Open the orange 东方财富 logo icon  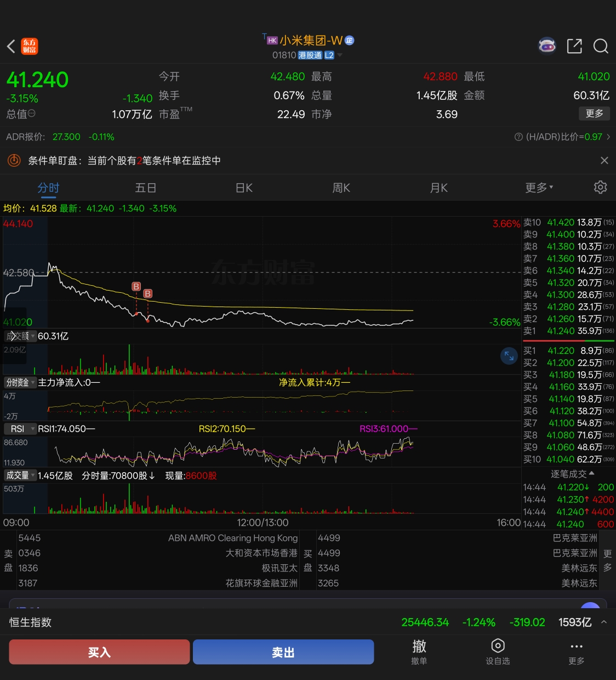[x=30, y=47]
